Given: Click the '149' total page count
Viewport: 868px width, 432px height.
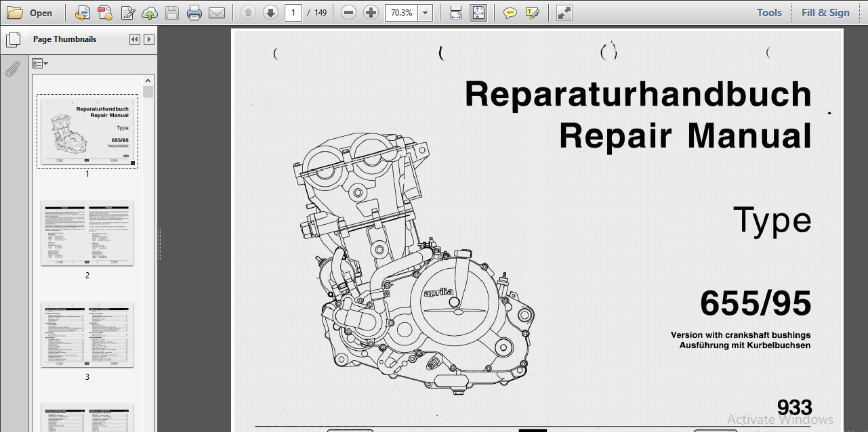Looking at the screenshot, I should 321,13.
